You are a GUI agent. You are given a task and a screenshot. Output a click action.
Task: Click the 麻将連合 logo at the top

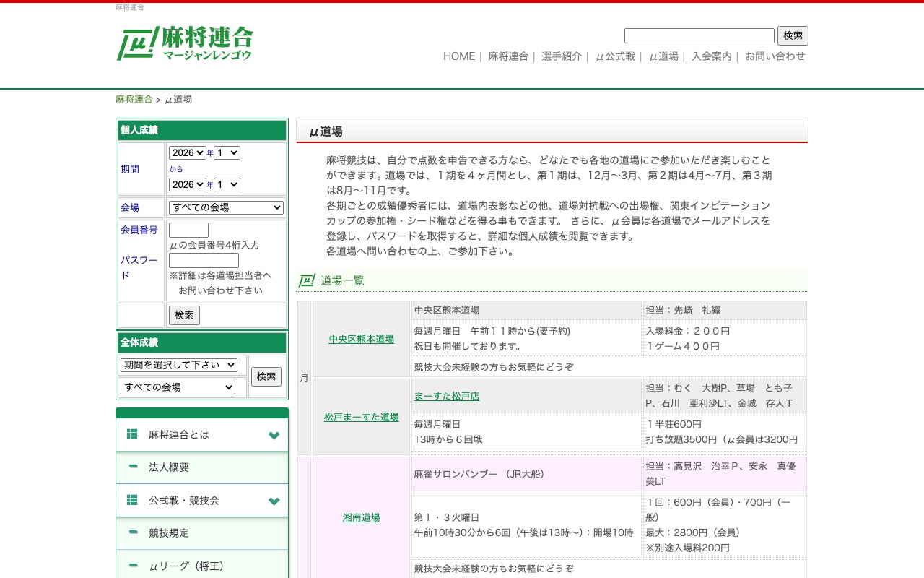(185, 43)
